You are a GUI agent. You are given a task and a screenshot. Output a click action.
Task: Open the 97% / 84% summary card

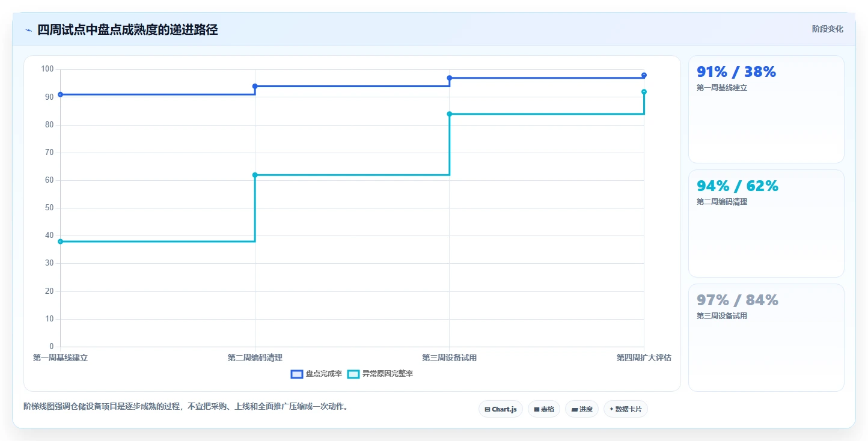(766, 338)
